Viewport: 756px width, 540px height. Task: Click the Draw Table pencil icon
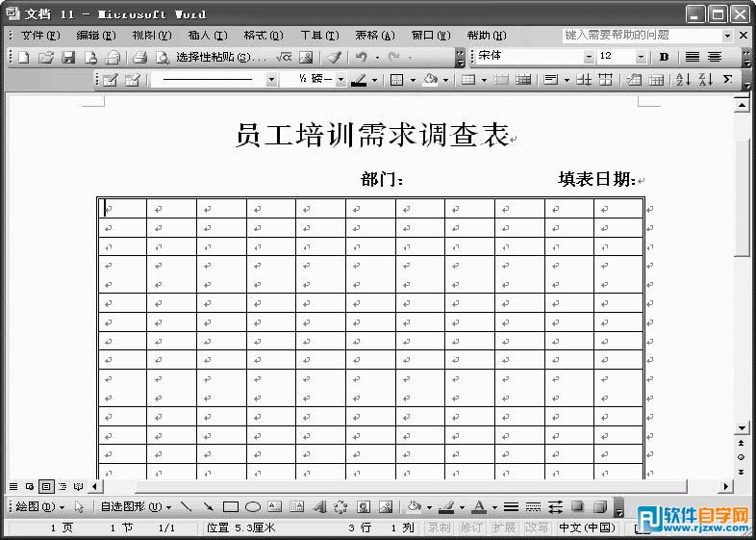111,80
